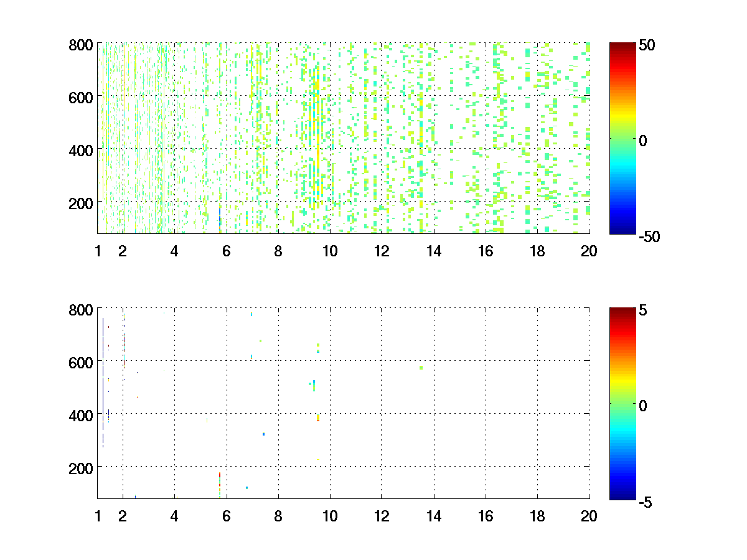Click the upper colorbar's dark red top end
Image resolution: width=747 pixels, height=560 pixels.
[622, 47]
